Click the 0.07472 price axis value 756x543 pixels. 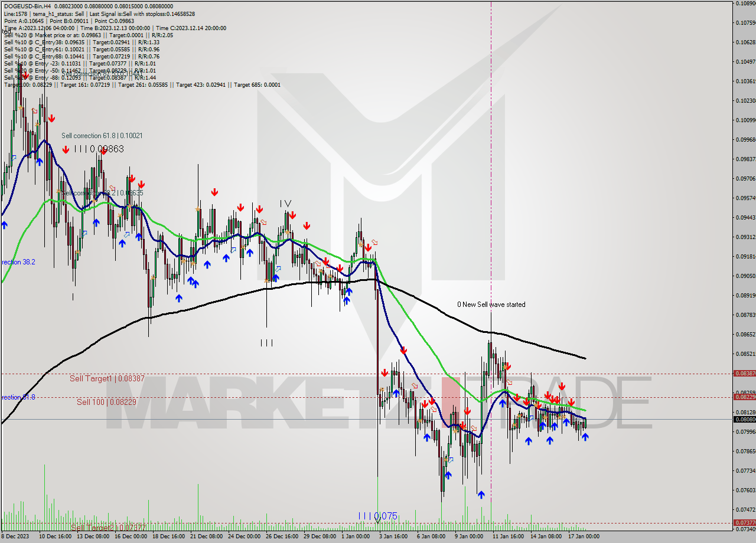pyautogui.click(x=745, y=509)
